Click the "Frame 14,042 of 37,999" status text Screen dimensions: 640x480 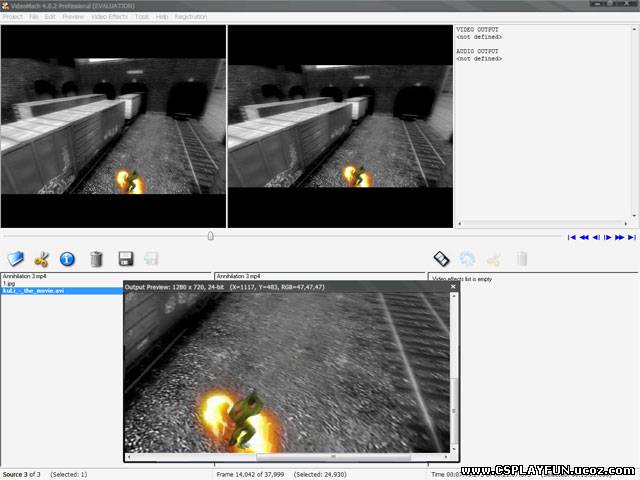click(x=250, y=474)
